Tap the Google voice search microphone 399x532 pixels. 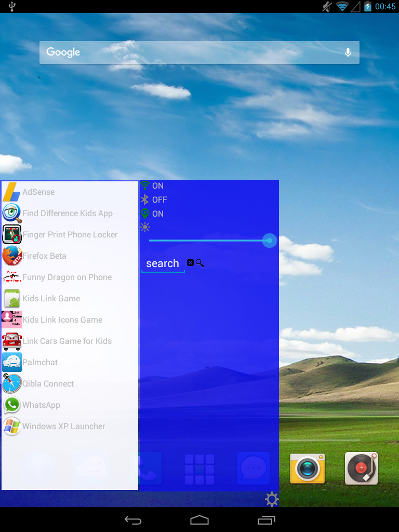coord(348,52)
